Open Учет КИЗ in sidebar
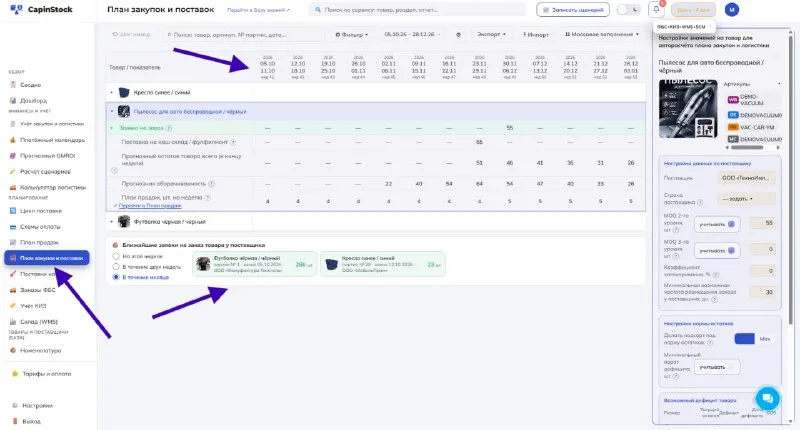 click(x=33, y=306)
